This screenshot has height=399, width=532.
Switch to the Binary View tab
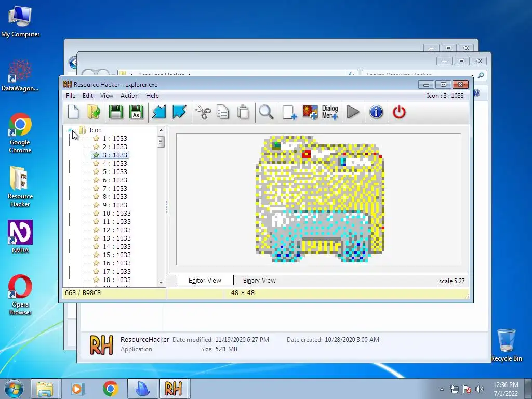tap(259, 280)
